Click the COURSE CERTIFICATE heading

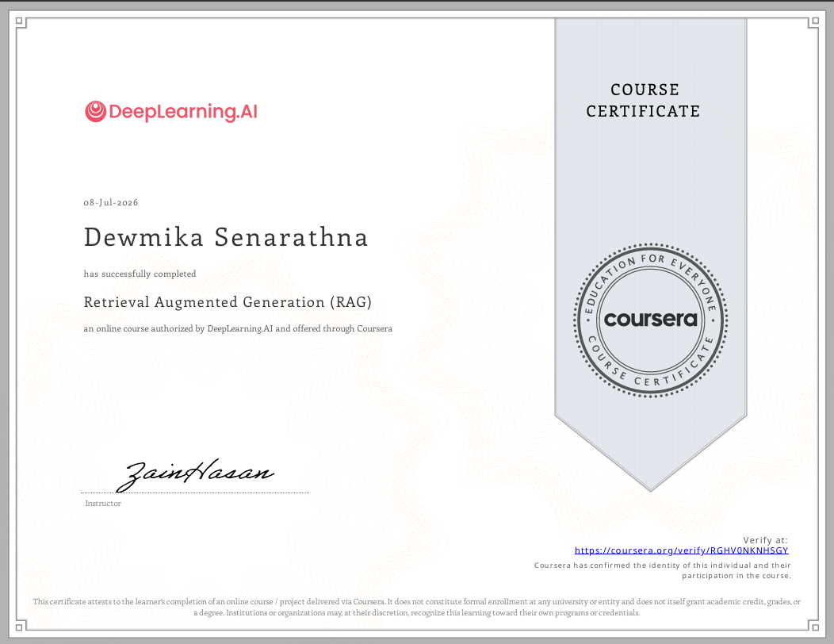(x=644, y=100)
